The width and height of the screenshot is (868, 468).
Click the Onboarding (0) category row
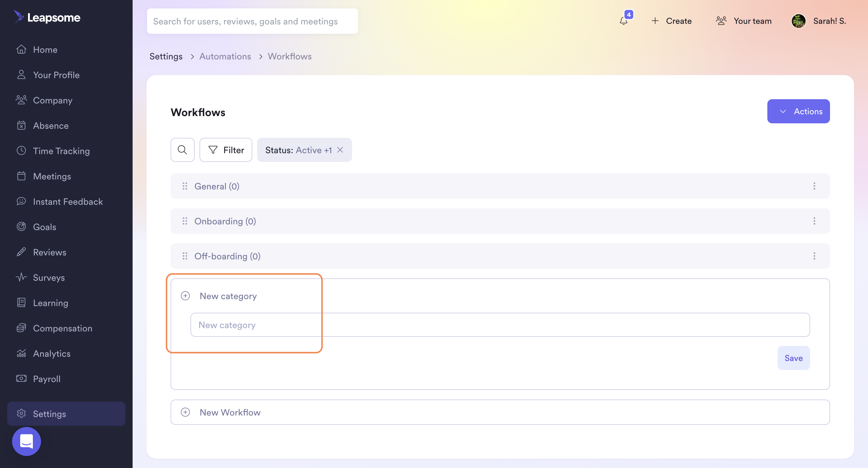point(500,221)
